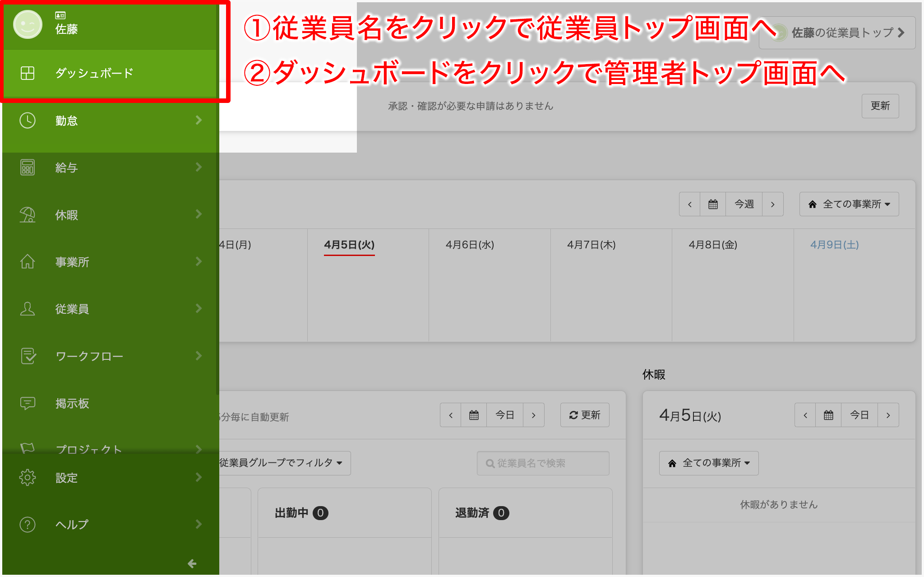Open 給与 sidebar menu
The width and height of the screenshot is (924, 577).
[110, 168]
